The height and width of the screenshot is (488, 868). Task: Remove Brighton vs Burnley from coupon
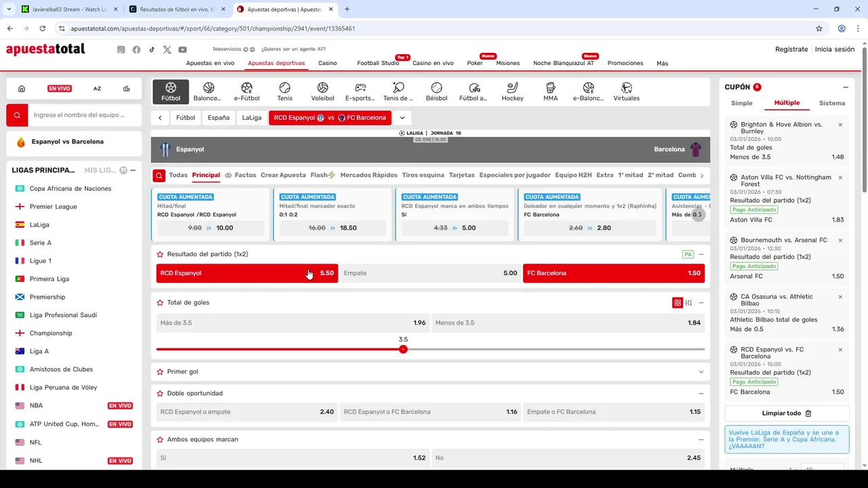point(840,125)
